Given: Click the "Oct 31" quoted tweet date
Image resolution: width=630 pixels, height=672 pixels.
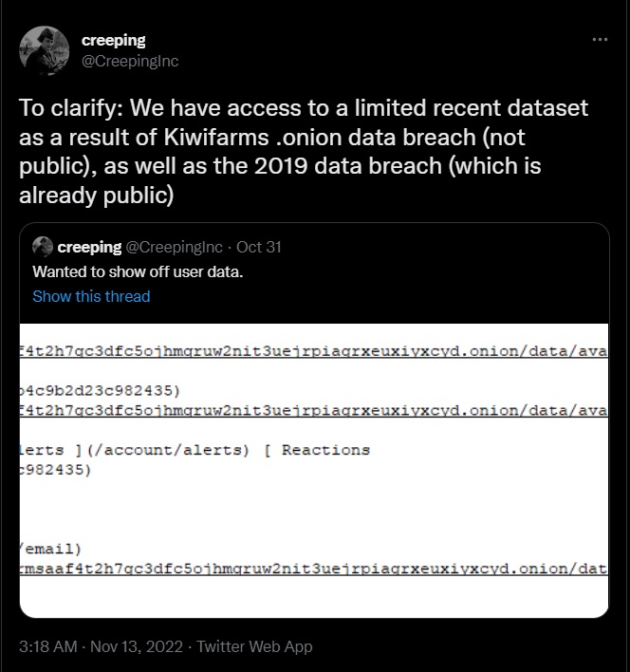Looking at the screenshot, I should (259, 248).
